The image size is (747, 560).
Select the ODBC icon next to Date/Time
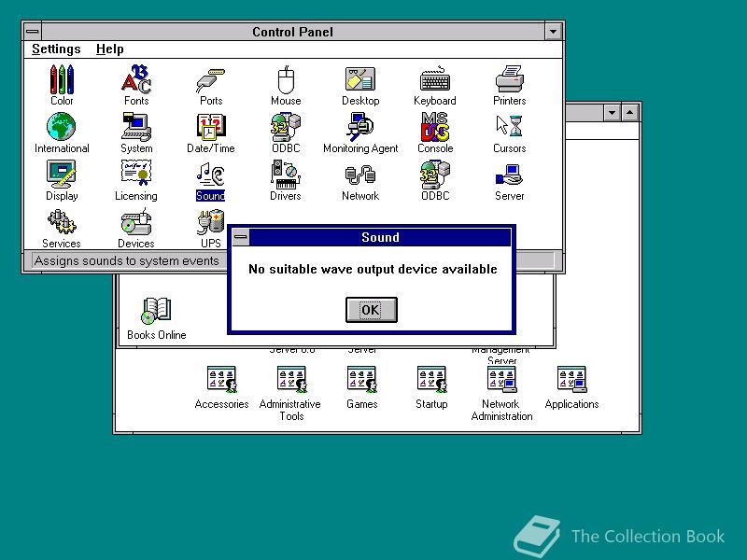(286, 133)
